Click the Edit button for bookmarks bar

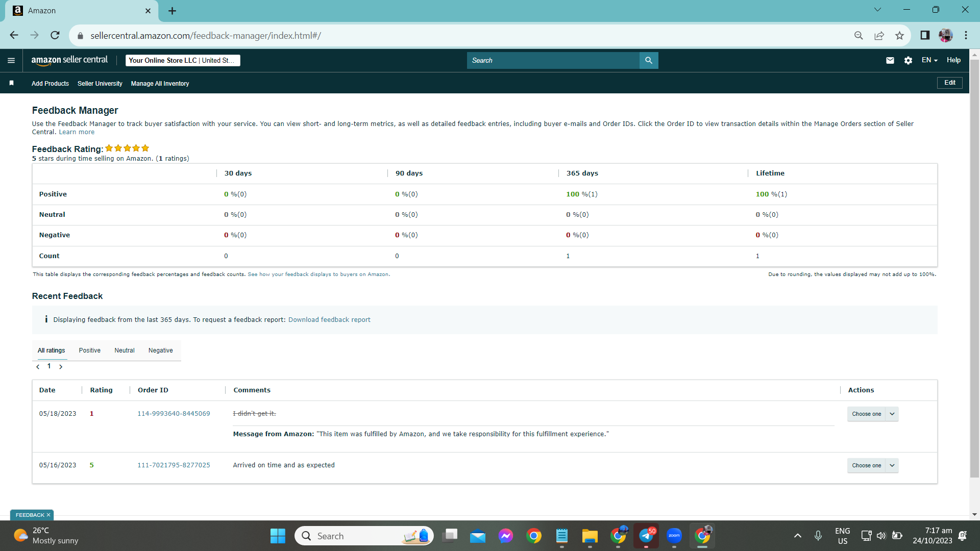click(x=950, y=83)
